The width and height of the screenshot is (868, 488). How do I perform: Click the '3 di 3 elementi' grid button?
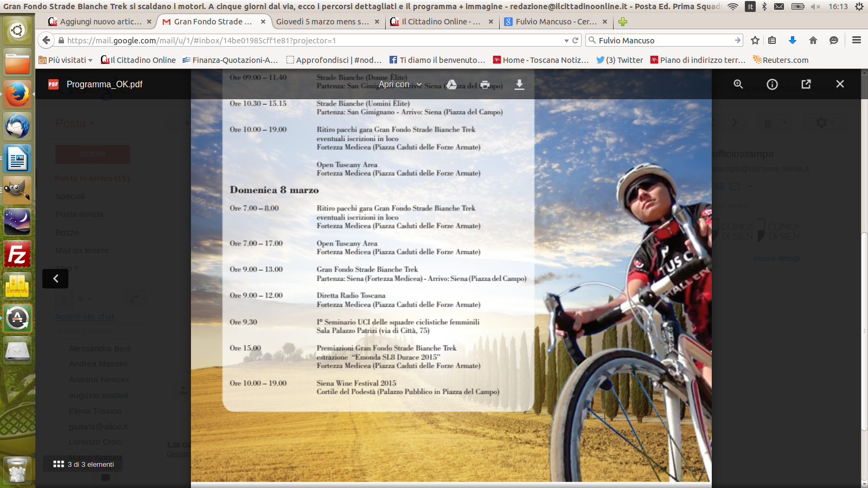point(84,464)
